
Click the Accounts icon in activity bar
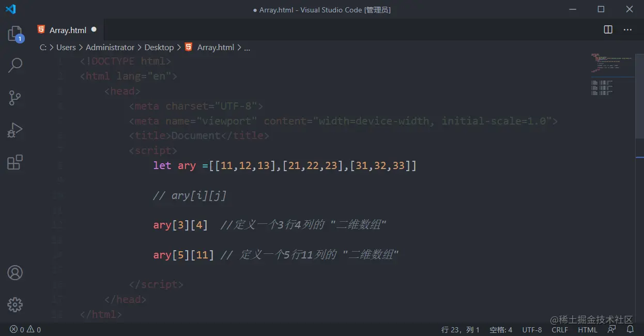pyautogui.click(x=14, y=272)
